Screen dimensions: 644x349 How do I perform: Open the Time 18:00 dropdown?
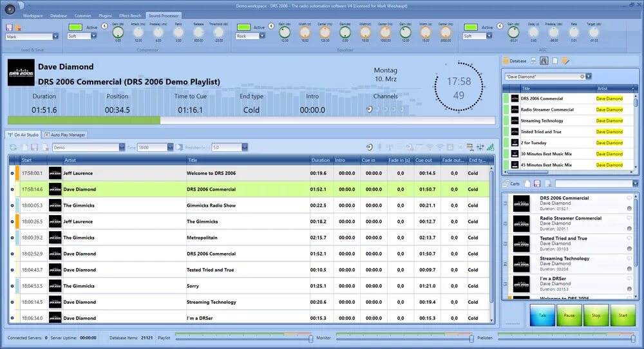[x=170, y=147]
